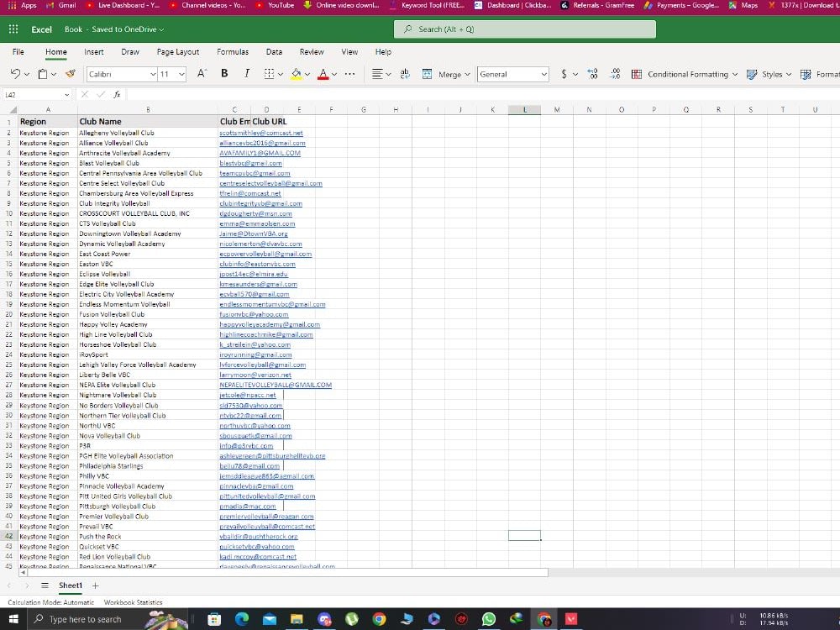This screenshot has width=840, height=630.
Task: Add a new sheet with plus icon
Action: [96, 585]
